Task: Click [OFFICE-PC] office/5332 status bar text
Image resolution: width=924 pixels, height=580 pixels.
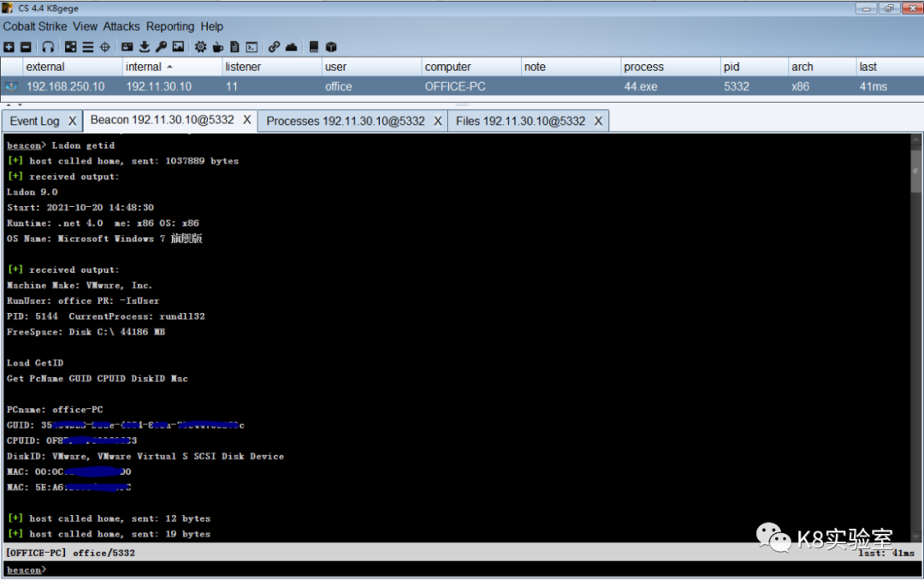Action: coord(71,553)
